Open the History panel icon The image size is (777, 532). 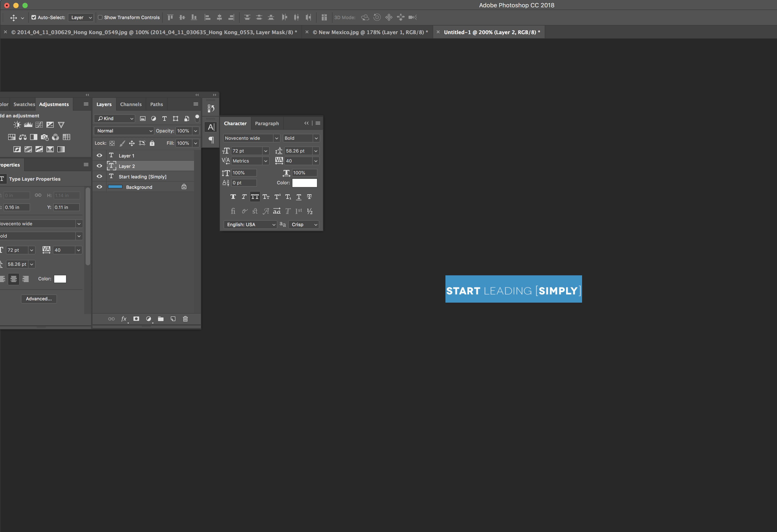pyautogui.click(x=211, y=108)
